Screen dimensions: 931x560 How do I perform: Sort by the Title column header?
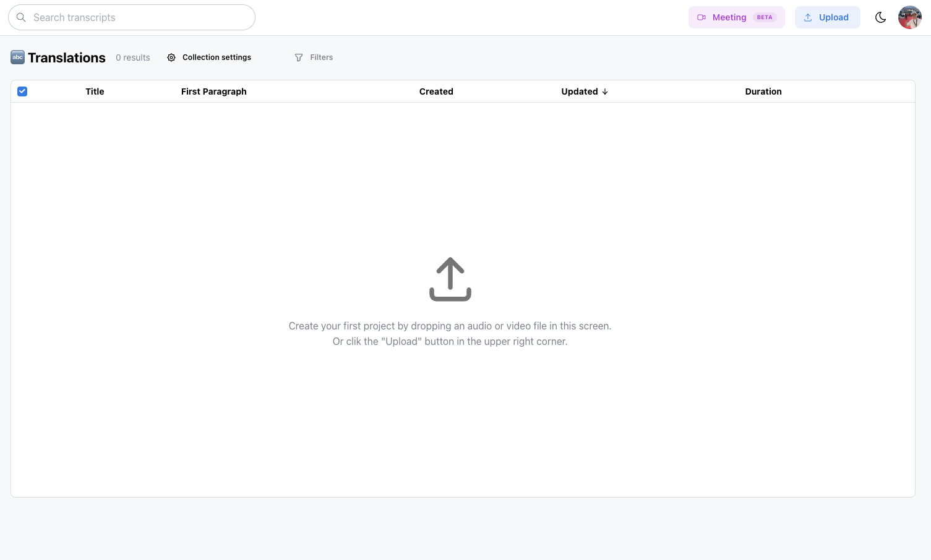(x=95, y=91)
